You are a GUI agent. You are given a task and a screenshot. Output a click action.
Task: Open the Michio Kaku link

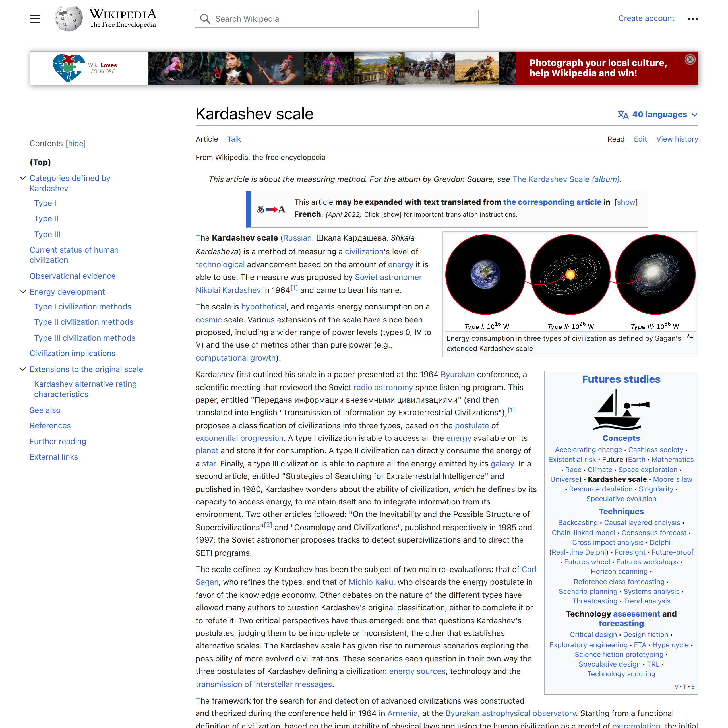point(371,582)
